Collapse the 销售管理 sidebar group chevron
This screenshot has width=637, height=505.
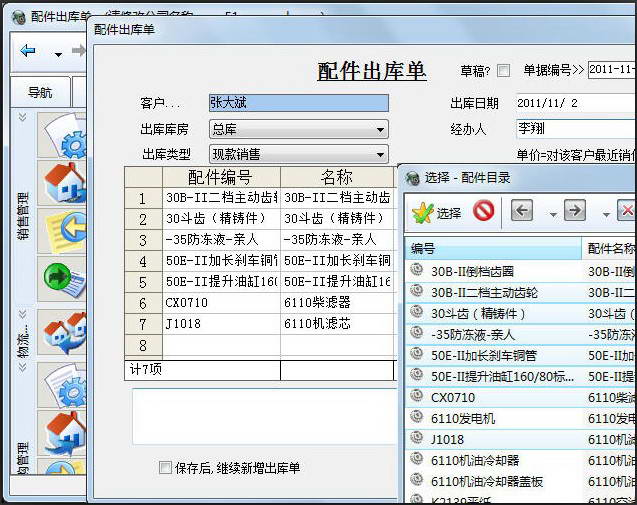tap(22, 117)
